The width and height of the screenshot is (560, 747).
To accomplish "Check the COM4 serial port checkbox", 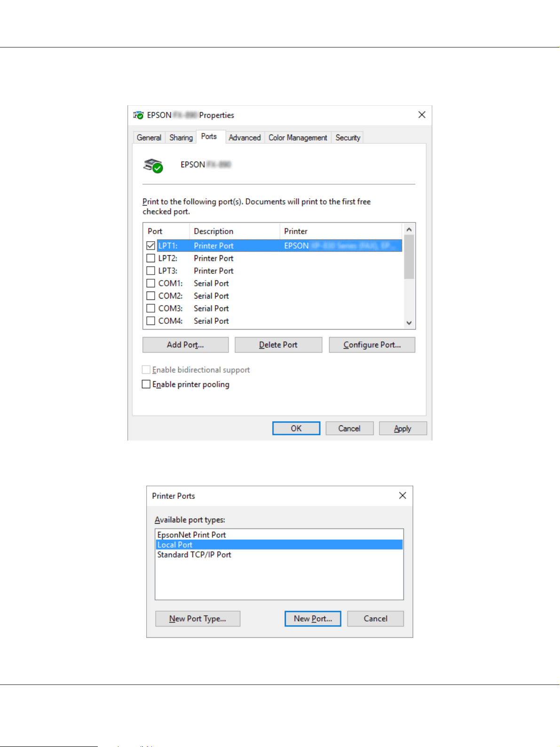I will (x=150, y=321).
